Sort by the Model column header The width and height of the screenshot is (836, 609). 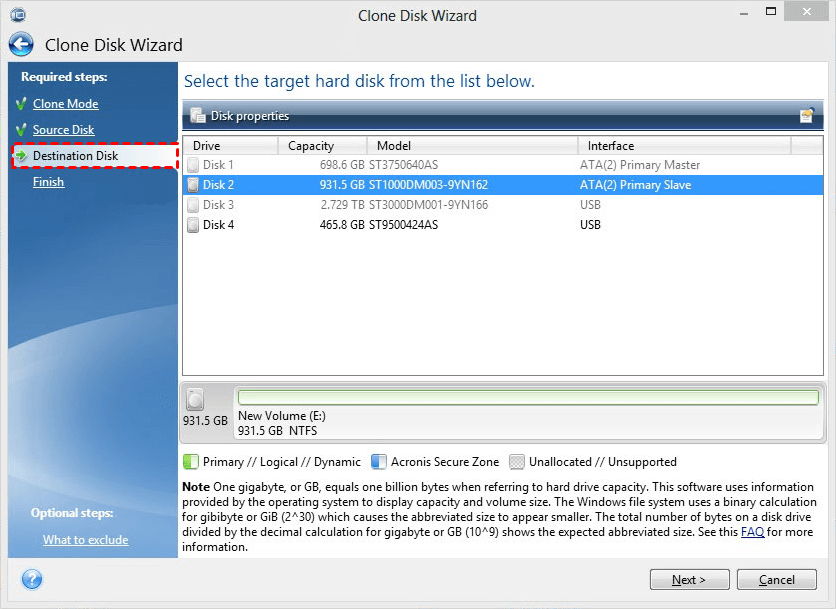click(x=472, y=146)
